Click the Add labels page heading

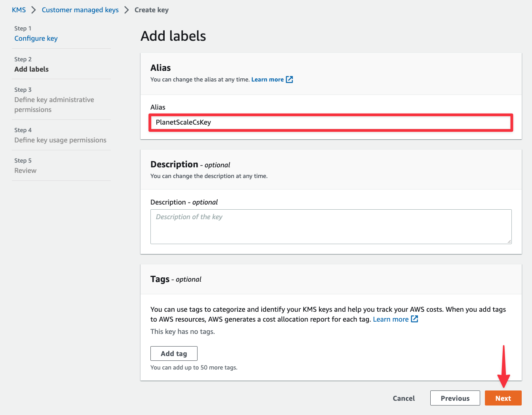point(173,36)
